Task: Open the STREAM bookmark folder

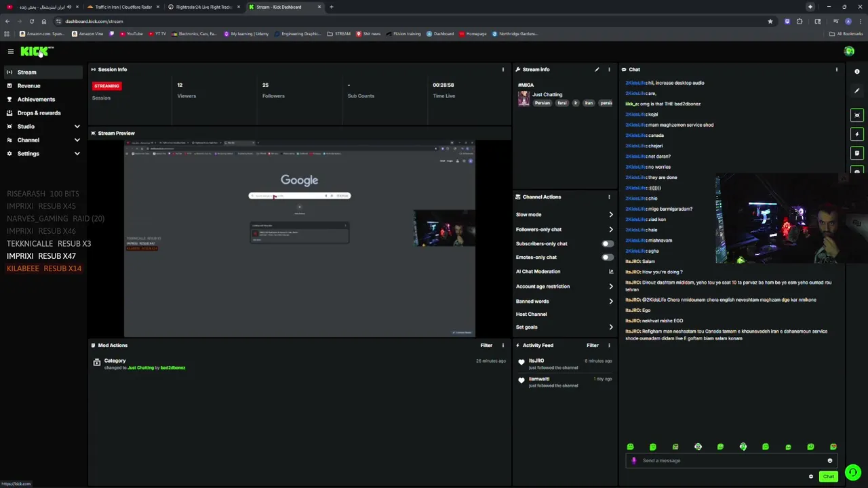Action: click(339, 33)
